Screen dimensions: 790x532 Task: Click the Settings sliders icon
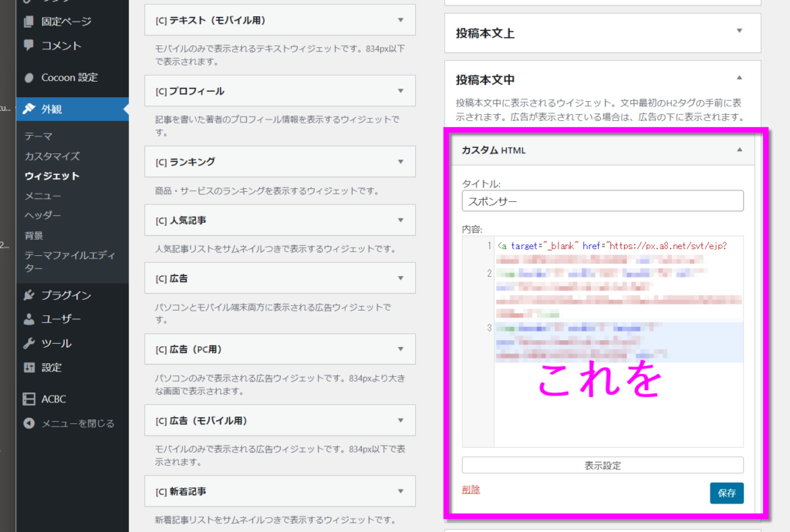pyautogui.click(x=29, y=368)
